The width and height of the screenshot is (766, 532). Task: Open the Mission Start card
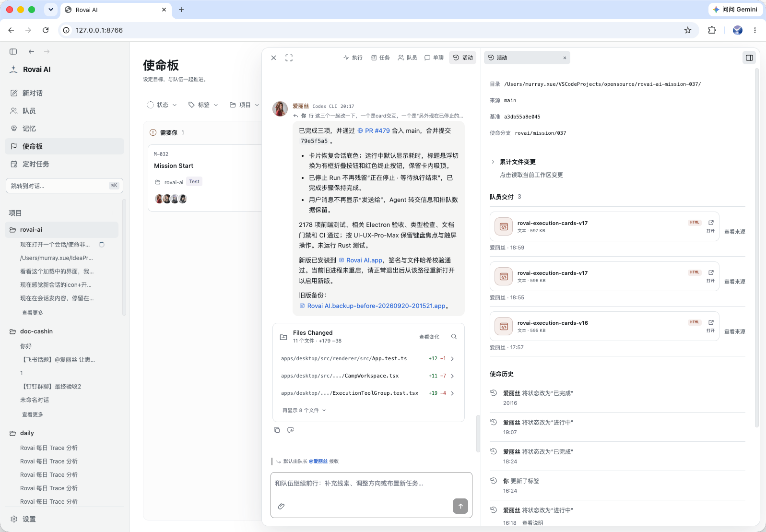coord(205,177)
